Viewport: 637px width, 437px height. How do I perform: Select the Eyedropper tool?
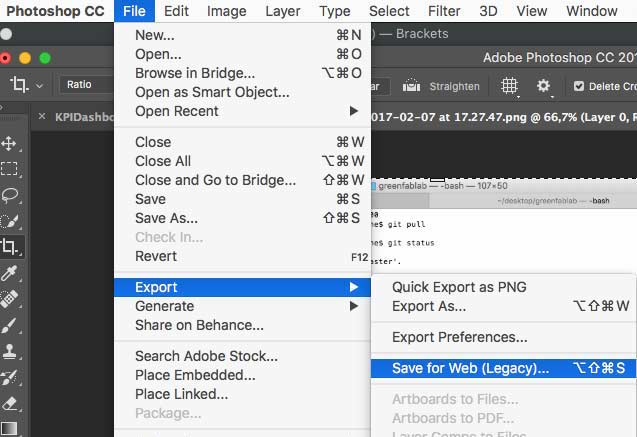[10, 273]
